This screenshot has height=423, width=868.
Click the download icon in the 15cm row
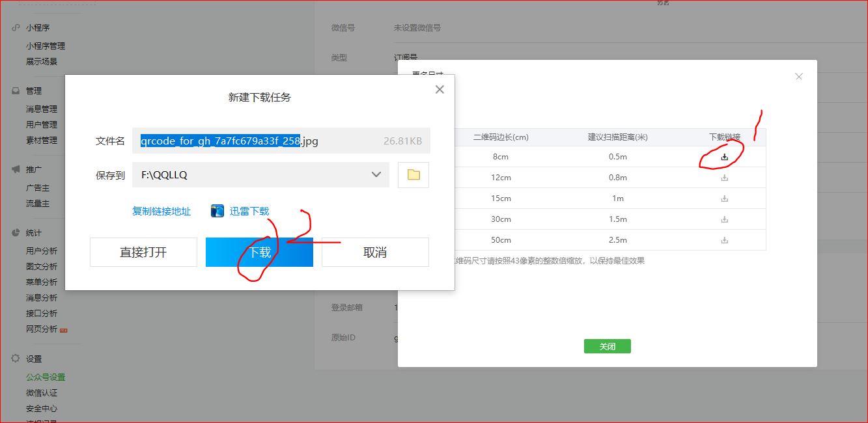pyautogui.click(x=725, y=198)
